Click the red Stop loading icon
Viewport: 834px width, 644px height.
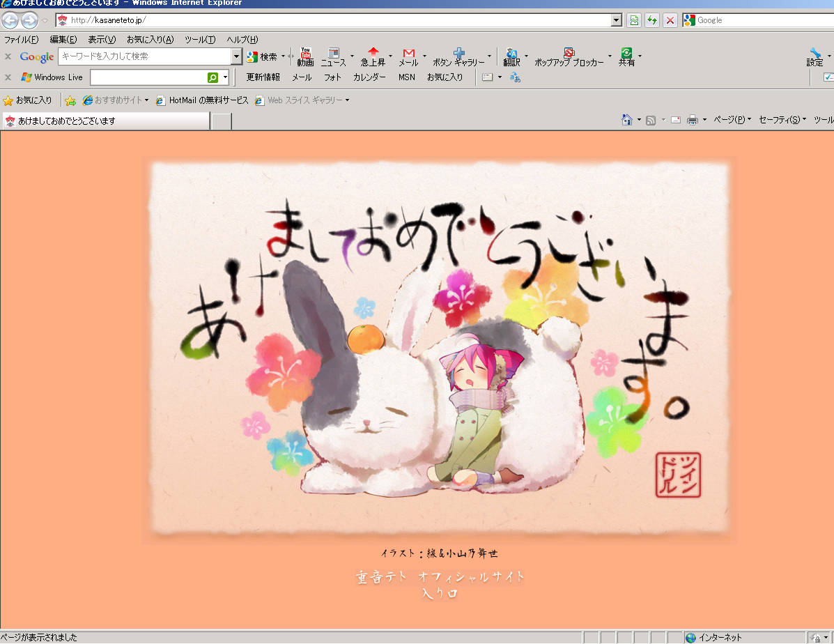pyautogui.click(x=670, y=20)
